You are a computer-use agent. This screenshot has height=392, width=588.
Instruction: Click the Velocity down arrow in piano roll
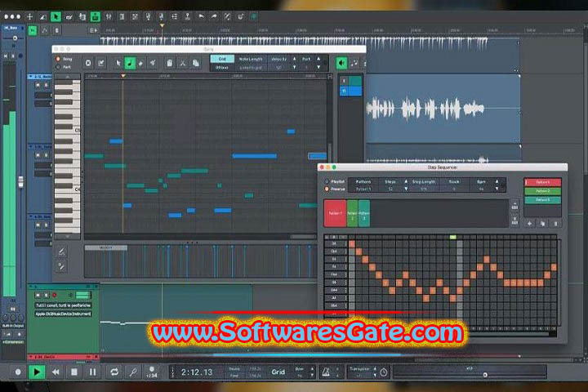click(294, 68)
